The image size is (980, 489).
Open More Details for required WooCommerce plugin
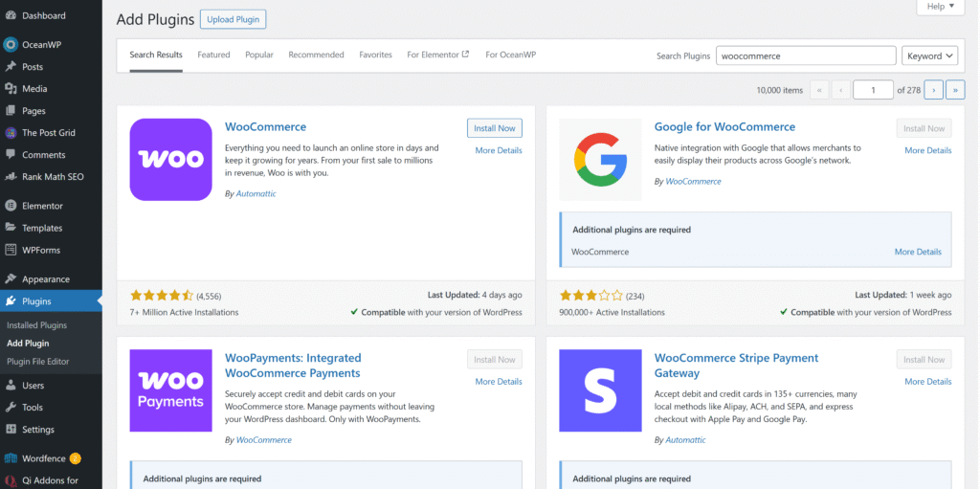click(x=918, y=252)
